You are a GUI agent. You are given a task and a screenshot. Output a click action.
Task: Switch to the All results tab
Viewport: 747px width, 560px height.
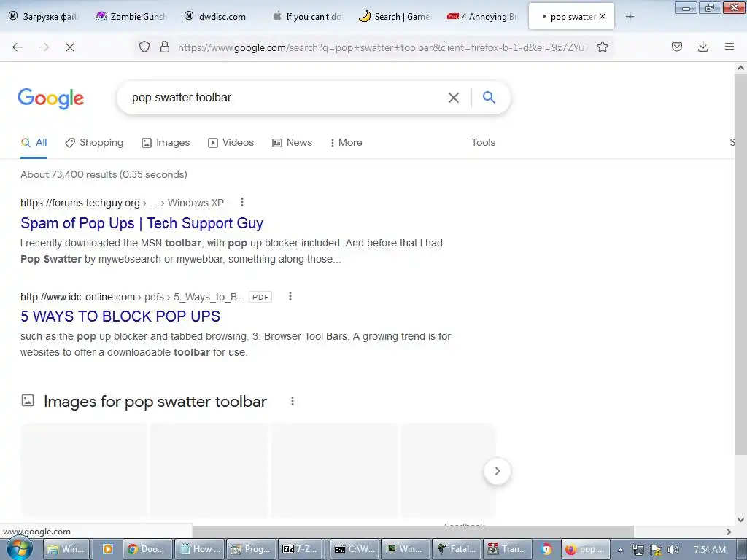(x=34, y=142)
